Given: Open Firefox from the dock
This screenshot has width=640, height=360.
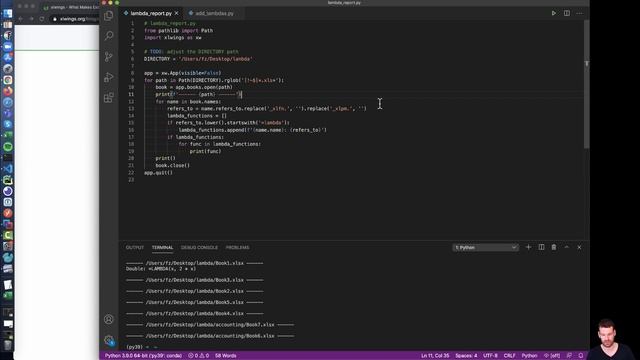Looking at the screenshot, I should click(x=8, y=91).
